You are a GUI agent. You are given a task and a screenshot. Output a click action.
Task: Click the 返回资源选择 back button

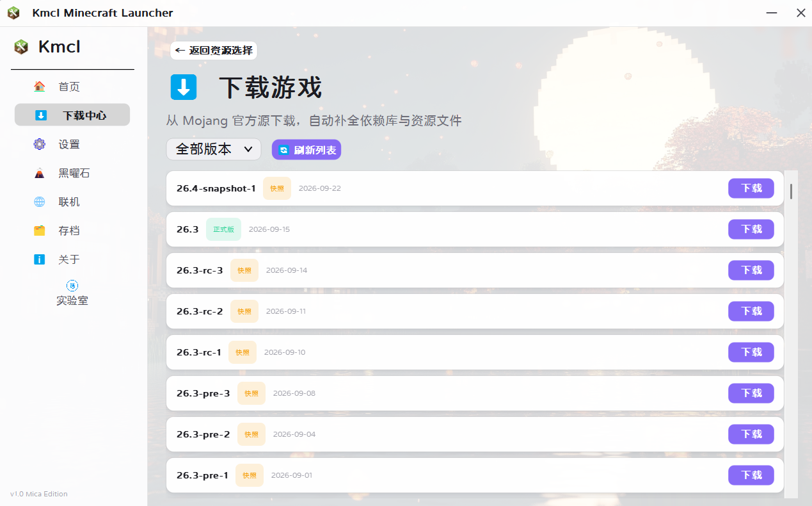pyautogui.click(x=214, y=51)
